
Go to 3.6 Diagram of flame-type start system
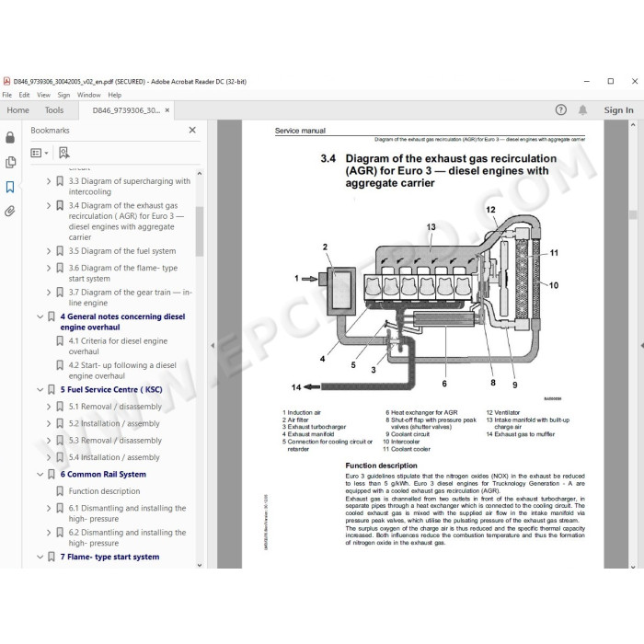click(x=122, y=273)
